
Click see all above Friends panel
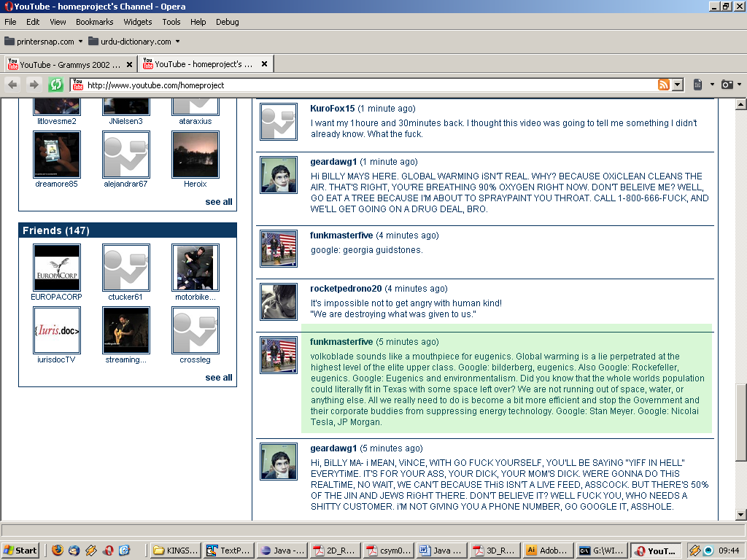click(219, 202)
